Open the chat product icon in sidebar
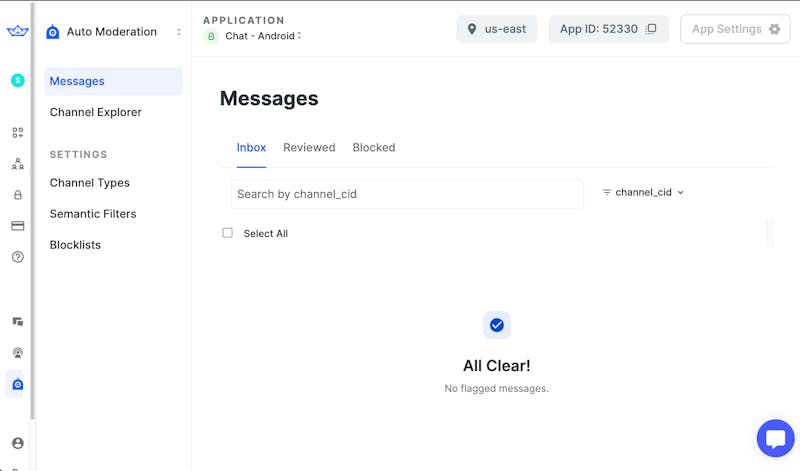This screenshot has width=800, height=471. click(x=17, y=322)
